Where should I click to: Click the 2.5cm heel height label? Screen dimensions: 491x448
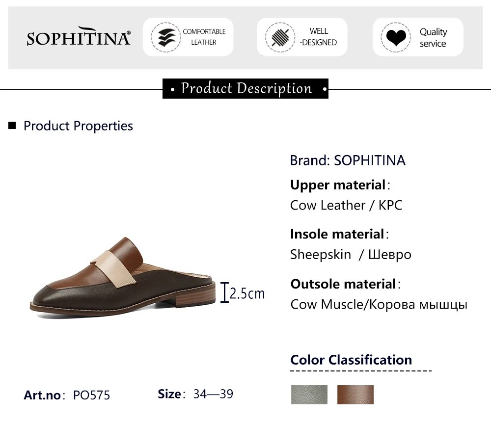(x=247, y=293)
